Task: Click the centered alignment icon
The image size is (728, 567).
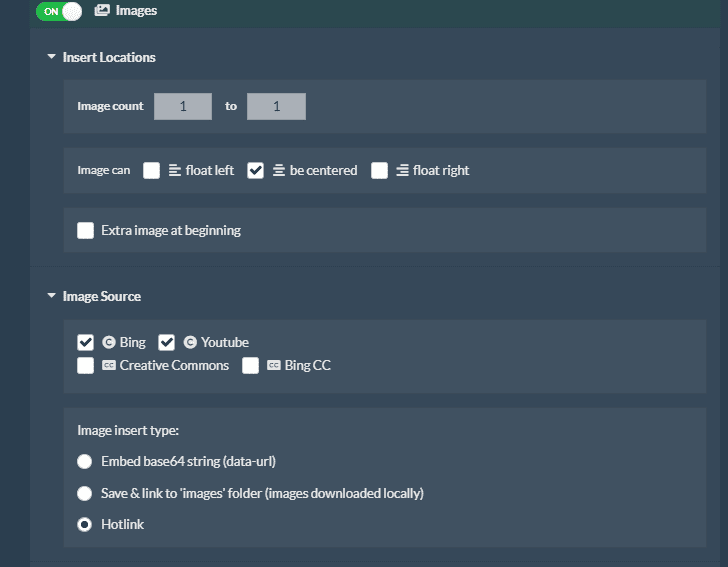Action: (279, 170)
